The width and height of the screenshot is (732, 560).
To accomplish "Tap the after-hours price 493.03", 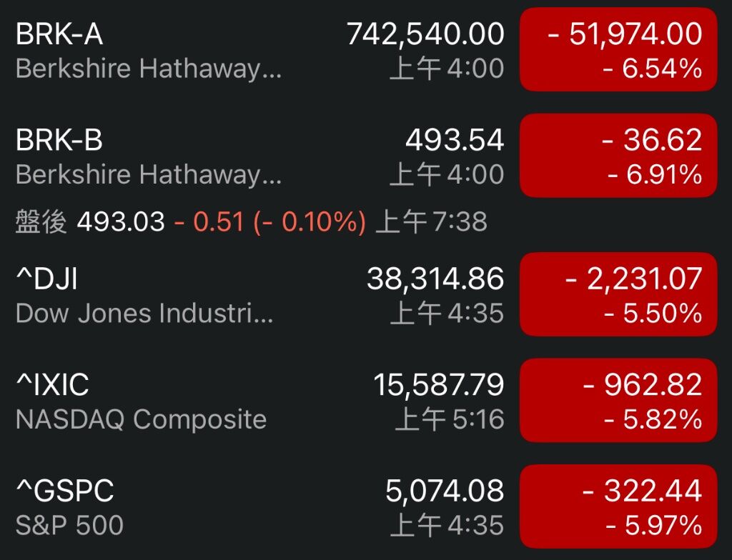I will click(121, 221).
